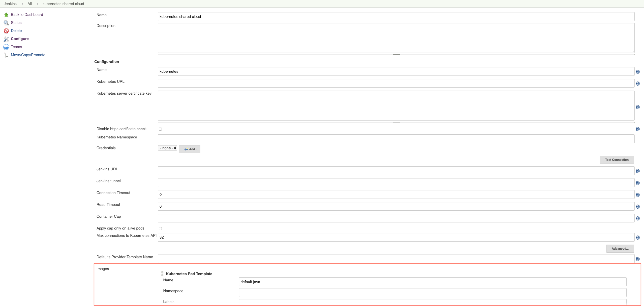
Task: Click the Configure wrench icon
Action: point(6,39)
